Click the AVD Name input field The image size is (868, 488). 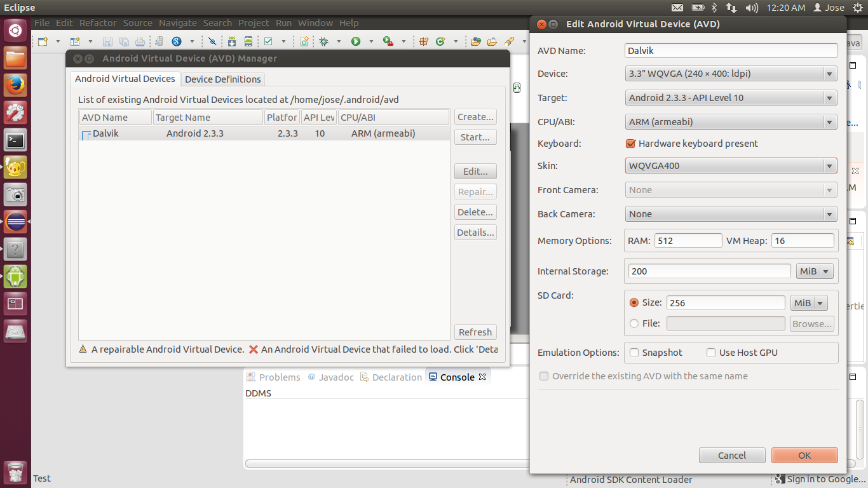pyautogui.click(x=731, y=51)
